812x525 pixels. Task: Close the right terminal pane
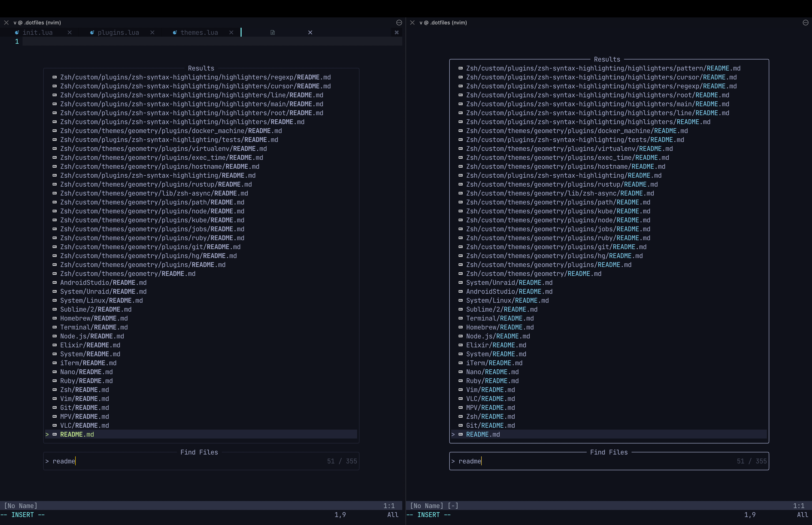(x=412, y=23)
